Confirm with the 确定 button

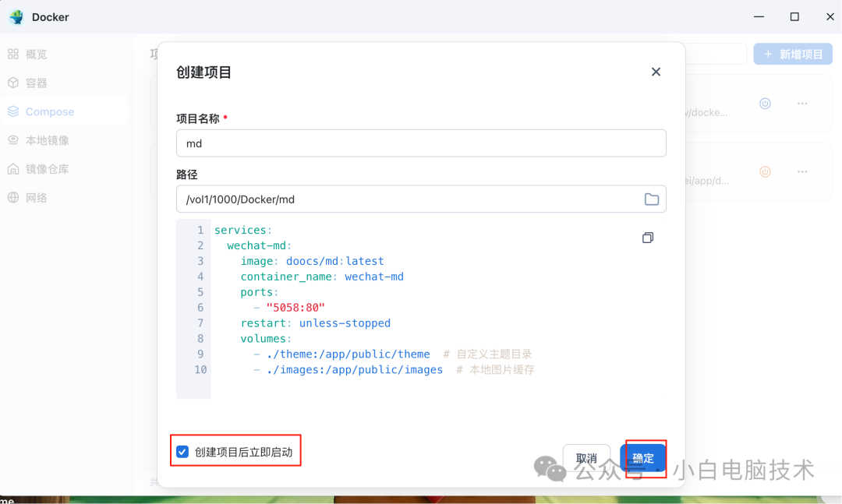click(x=643, y=458)
